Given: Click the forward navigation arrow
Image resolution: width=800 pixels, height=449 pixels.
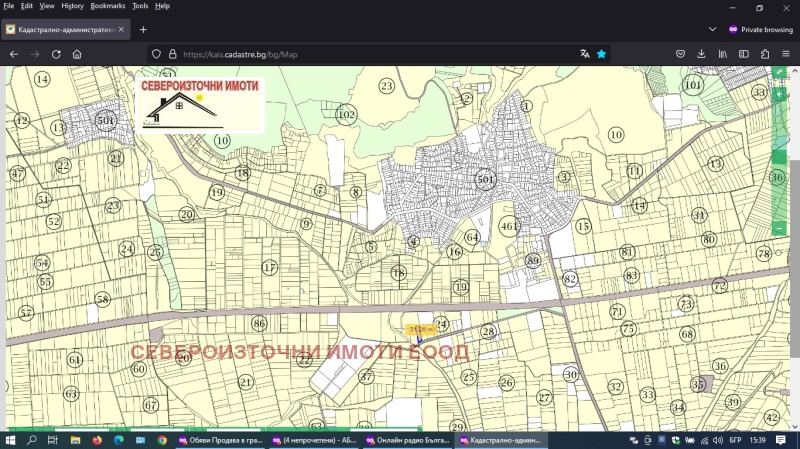Looking at the screenshot, I should click(35, 54).
